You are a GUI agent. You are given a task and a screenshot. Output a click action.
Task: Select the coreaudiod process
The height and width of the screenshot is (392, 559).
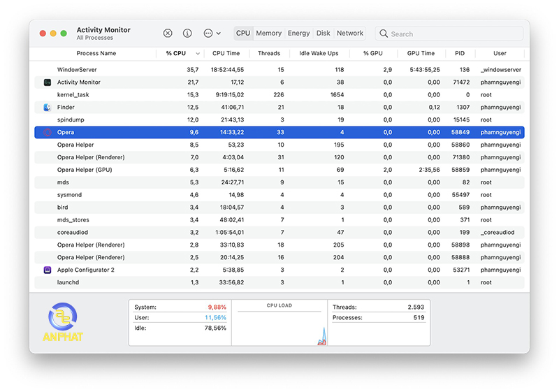point(73,233)
